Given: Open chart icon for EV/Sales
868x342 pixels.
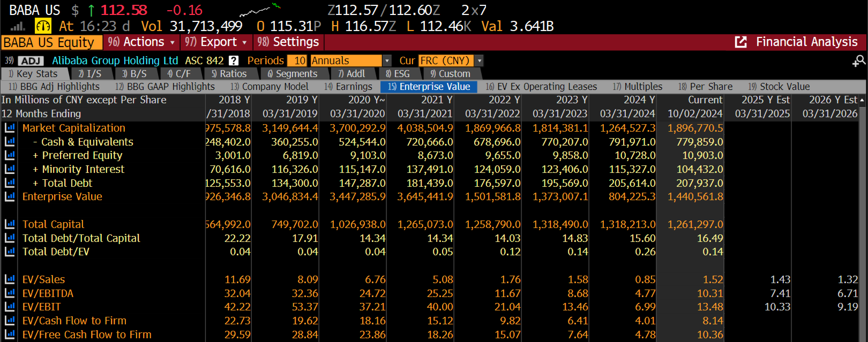Looking at the screenshot, I should pos(10,279).
